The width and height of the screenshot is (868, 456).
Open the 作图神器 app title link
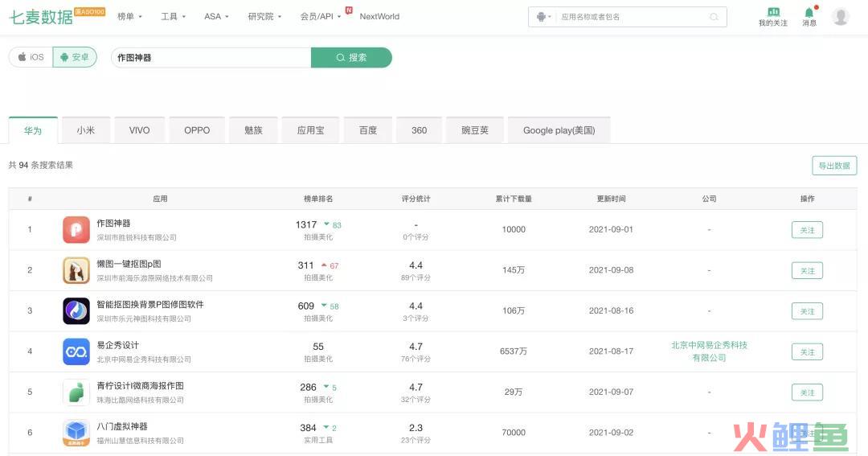113,223
